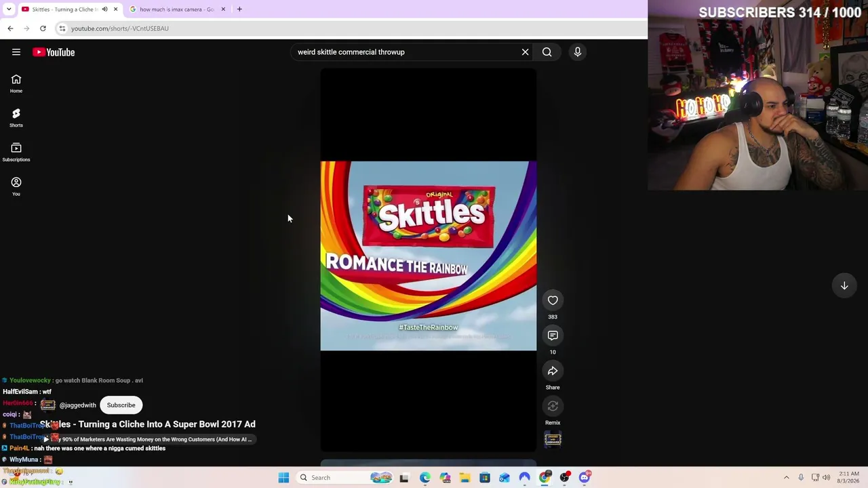Open the short's sound thumbnail
868x488 pixels.
tap(553, 440)
